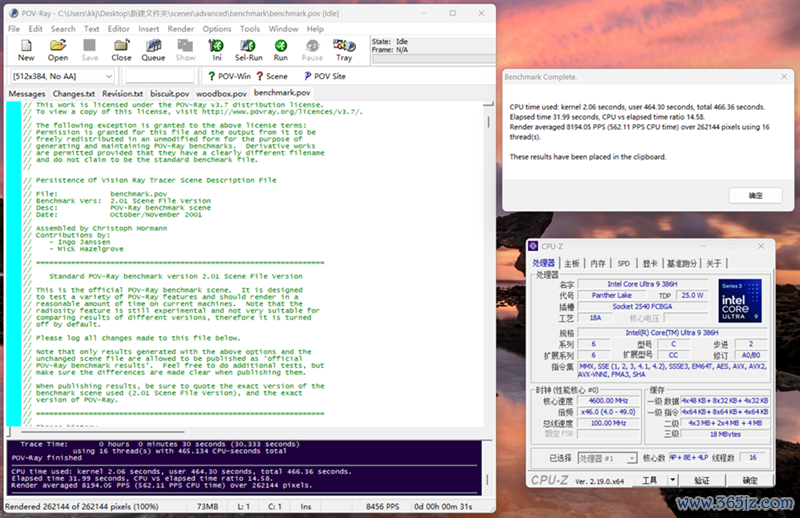This screenshot has width=800, height=518.
Task: Expand the CPU-Z tools dropdown arrow
Action: 672,480
